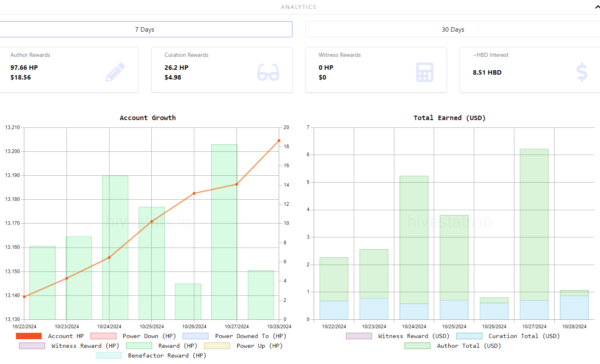Toggle Reward (HP) legend swatch

139,346
